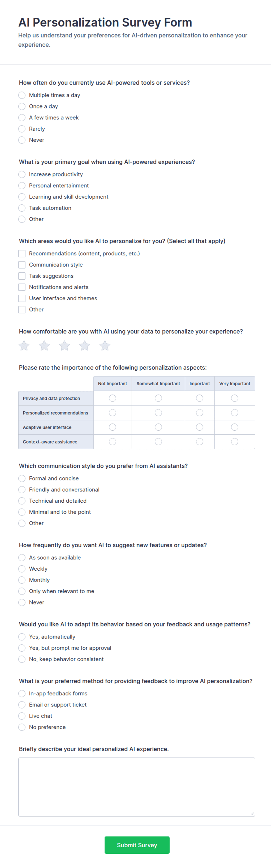Rate comfort with the first star
This screenshot has width=271, height=868.
24,346
